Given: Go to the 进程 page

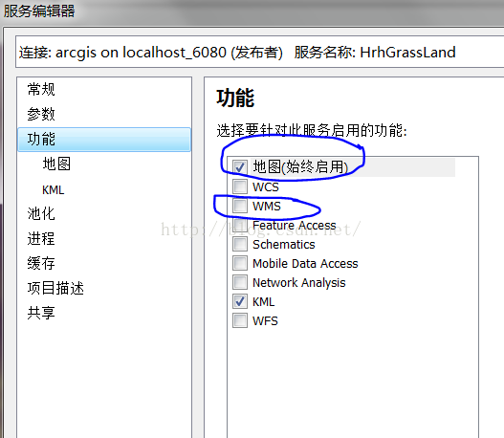Looking at the screenshot, I should pyautogui.click(x=41, y=238).
